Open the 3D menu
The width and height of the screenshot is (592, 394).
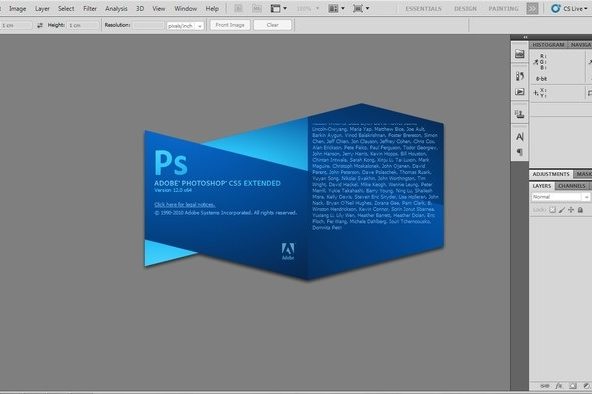click(140, 8)
